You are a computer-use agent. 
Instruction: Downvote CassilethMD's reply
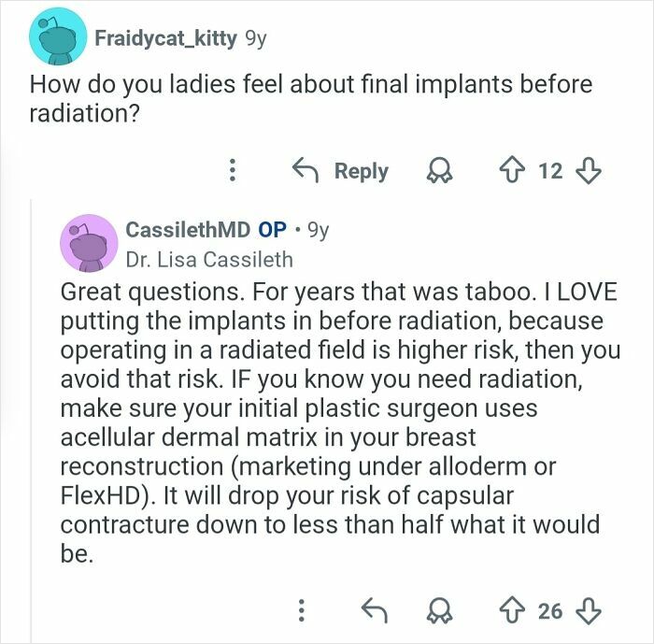point(589,611)
